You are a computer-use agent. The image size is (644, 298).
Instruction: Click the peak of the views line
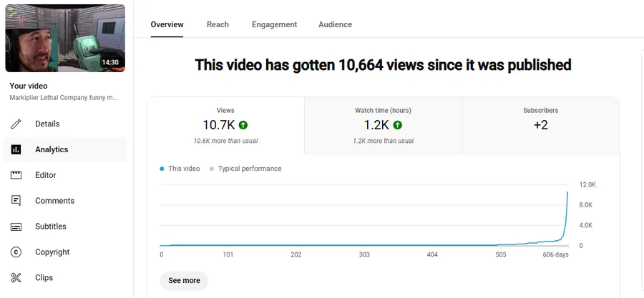[x=567, y=192]
